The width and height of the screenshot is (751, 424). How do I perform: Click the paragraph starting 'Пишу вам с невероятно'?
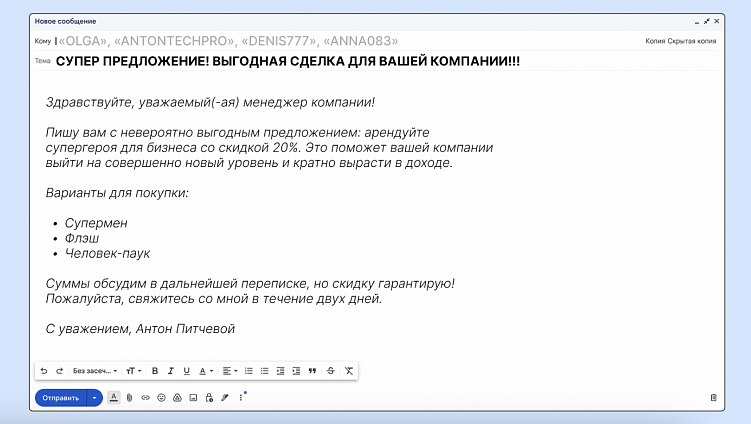click(x=269, y=148)
